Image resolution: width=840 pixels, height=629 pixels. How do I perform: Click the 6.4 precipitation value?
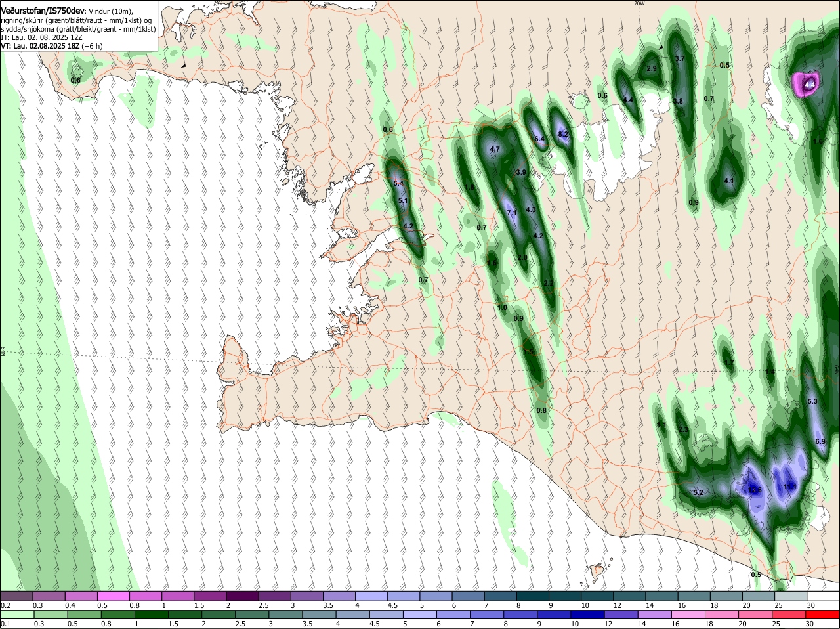[539, 139]
